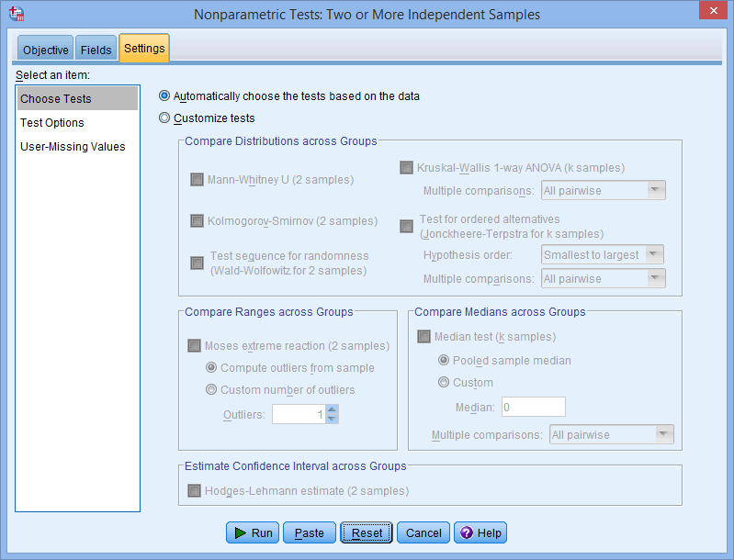This screenshot has width=734, height=560.
Task: Enable Moses extreme reaction checkbox
Action: pyautogui.click(x=194, y=346)
